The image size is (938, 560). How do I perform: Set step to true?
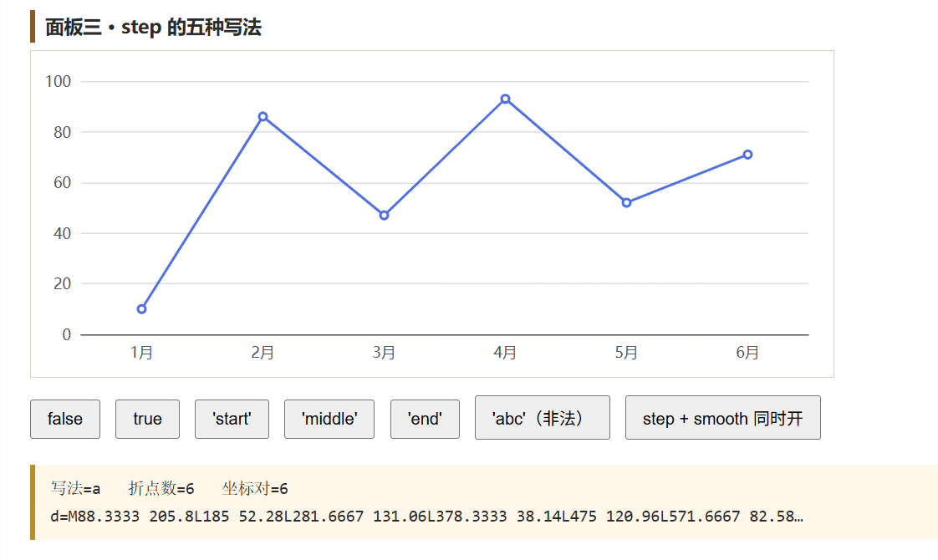(147, 419)
